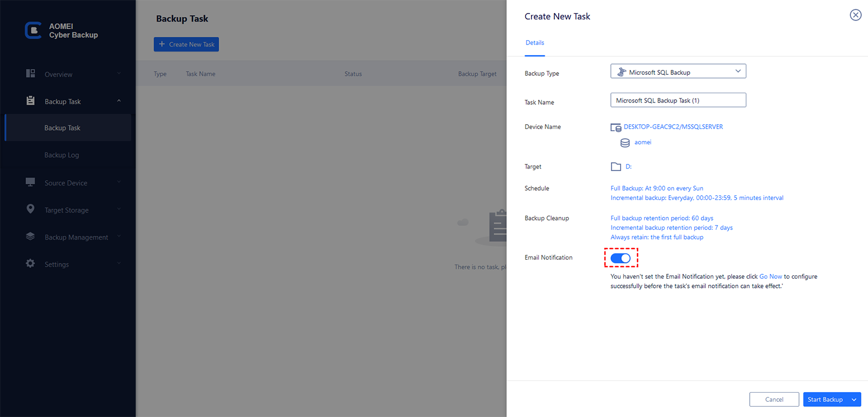Click the Cancel button

click(x=774, y=400)
